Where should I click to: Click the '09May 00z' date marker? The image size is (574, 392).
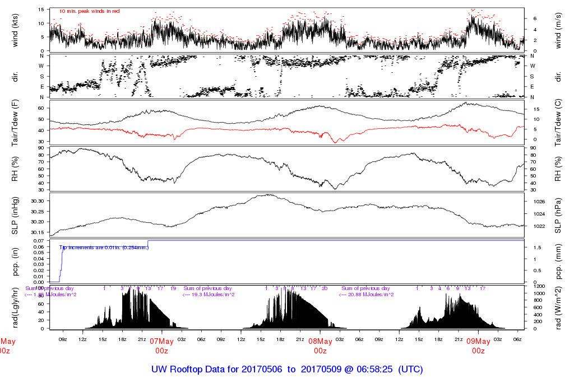point(478,346)
